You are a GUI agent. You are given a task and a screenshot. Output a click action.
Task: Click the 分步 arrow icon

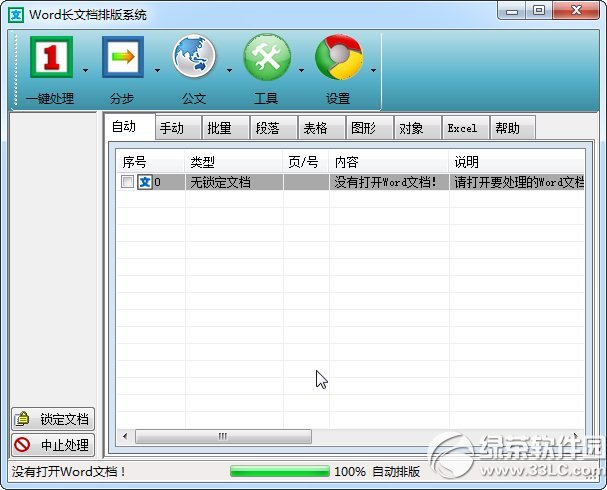tap(123, 57)
